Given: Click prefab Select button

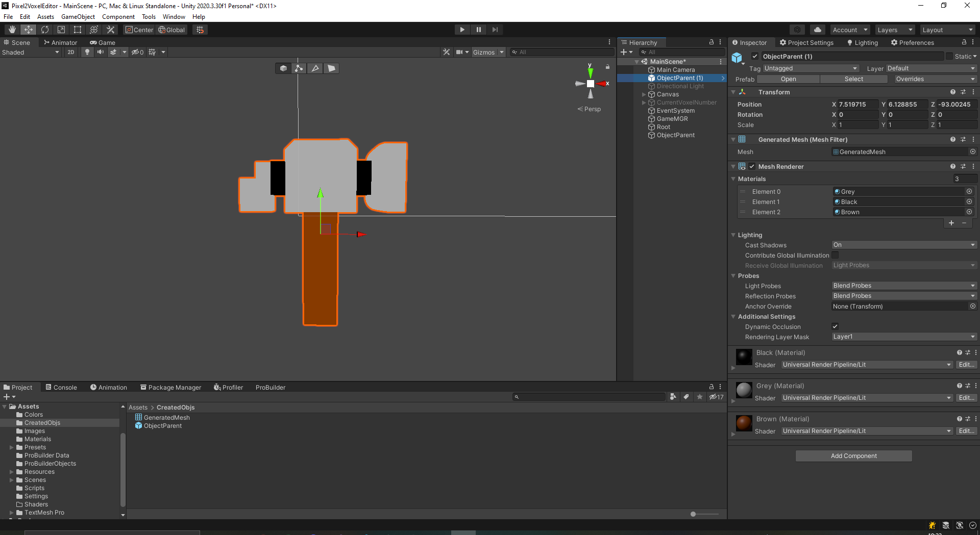Looking at the screenshot, I should (853, 79).
